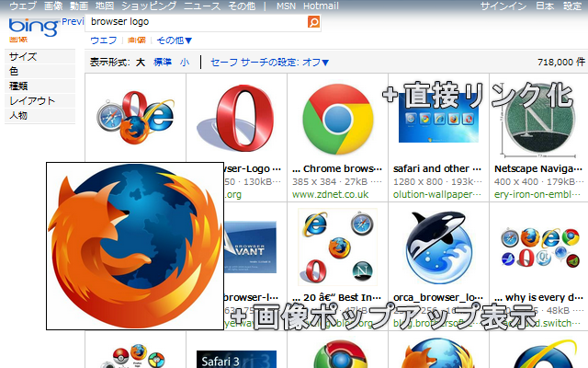Screen dimensions: 588x368
Task: Open the www.zdnet.co.uk source link
Action: (x=331, y=194)
